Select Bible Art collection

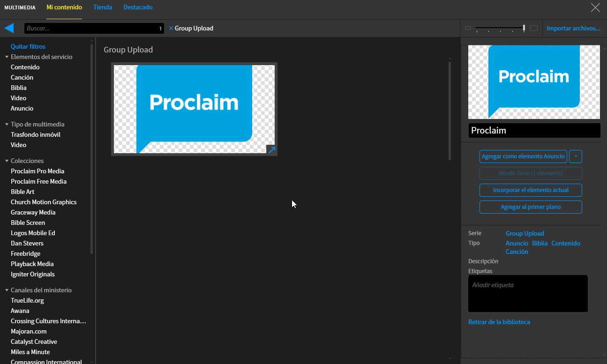22,192
